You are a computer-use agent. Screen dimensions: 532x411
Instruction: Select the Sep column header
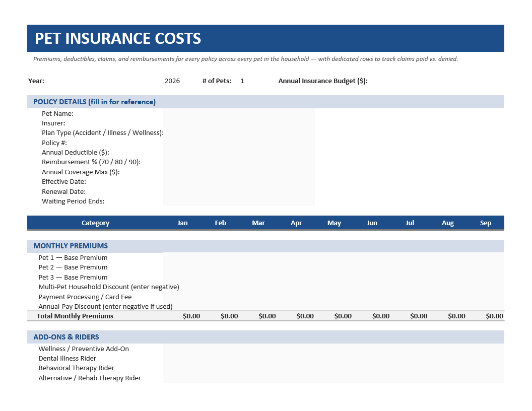point(486,223)
